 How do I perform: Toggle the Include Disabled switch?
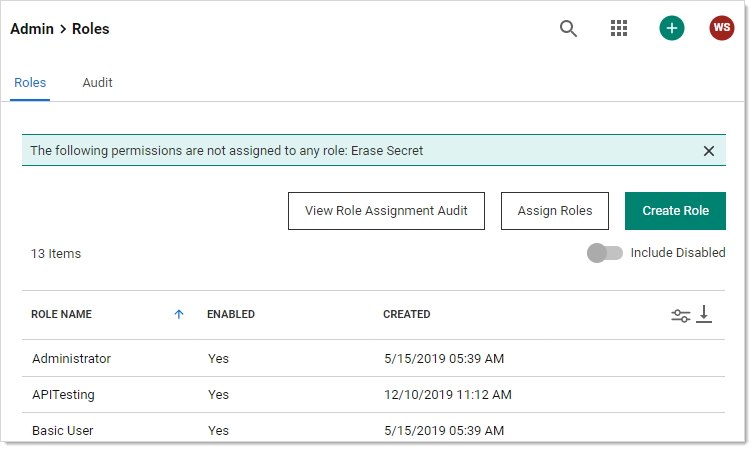(604, 253)
